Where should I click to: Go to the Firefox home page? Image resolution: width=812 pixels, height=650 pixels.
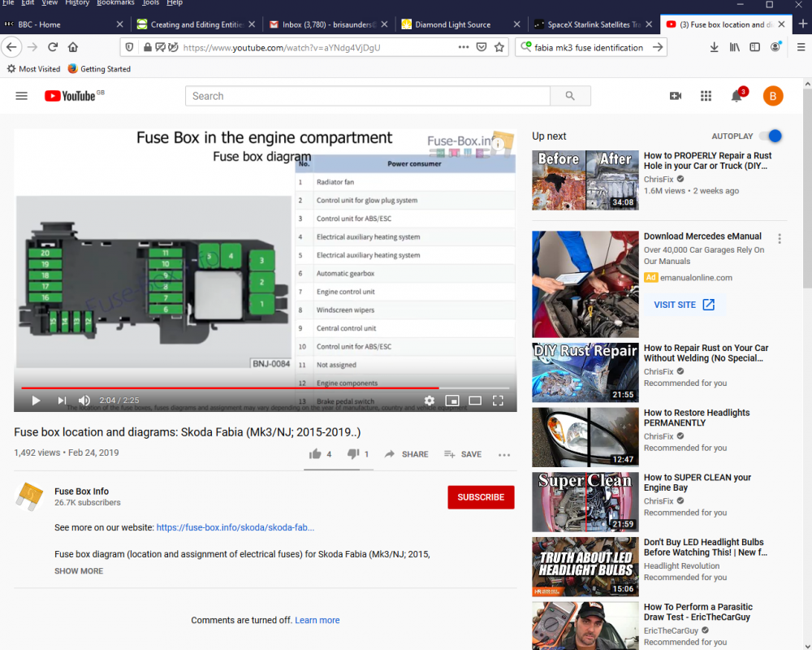point(73,47)
